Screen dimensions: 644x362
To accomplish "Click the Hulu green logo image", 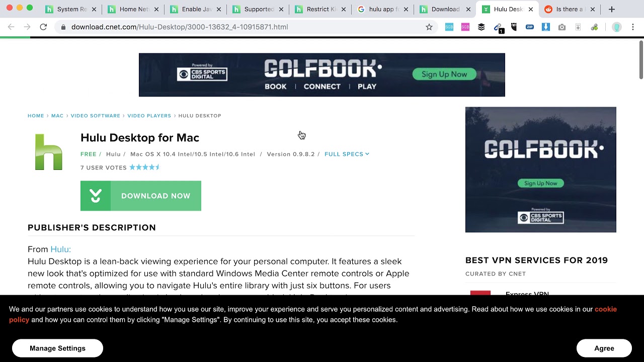I will pos(49,152).
